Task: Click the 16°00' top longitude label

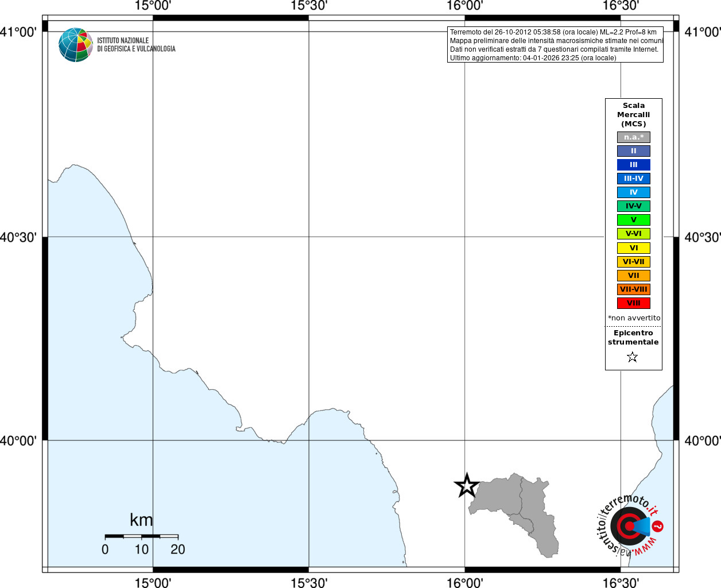Action: pos(465,6)
